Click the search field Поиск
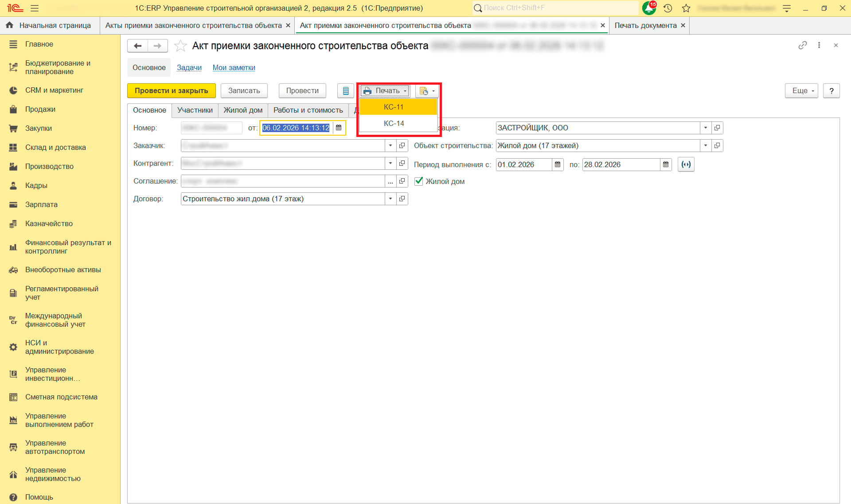The width and height of the screenshot is (851, 504). (554, 8)
